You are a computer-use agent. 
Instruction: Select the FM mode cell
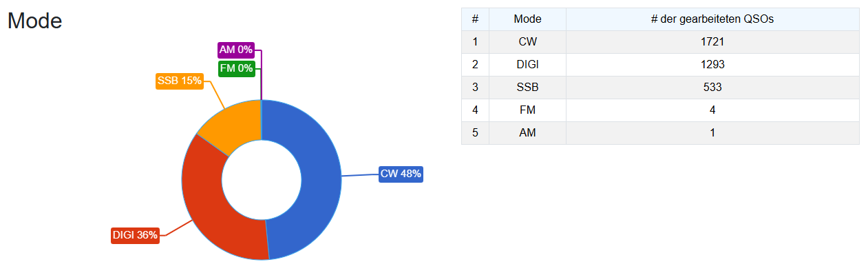(x=527, y=110)
